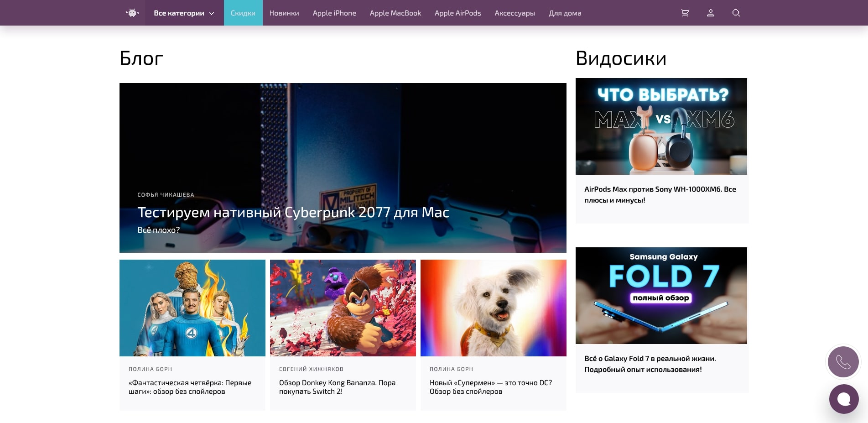Open the user account icon
868x423 pixels.
(x=710, y=13)
